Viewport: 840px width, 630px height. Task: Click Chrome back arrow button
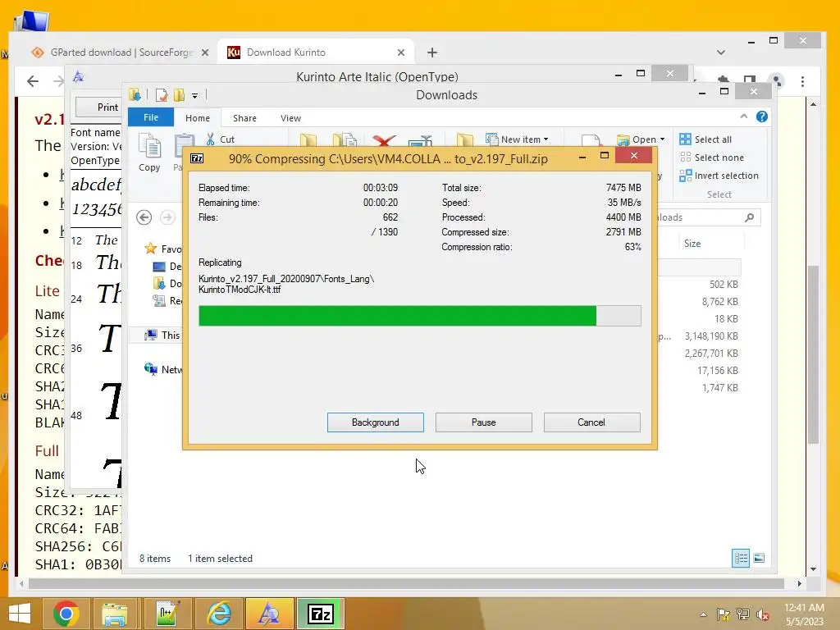point(33,81)
